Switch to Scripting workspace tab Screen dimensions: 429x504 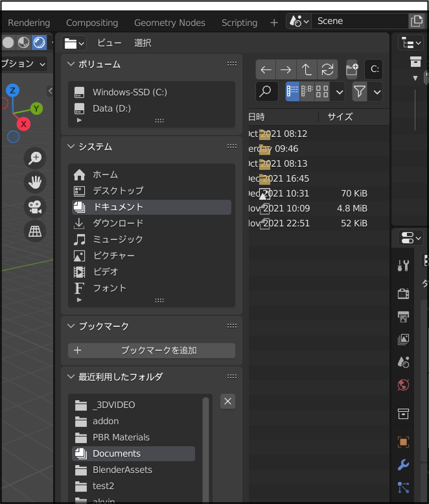[239, 23]
